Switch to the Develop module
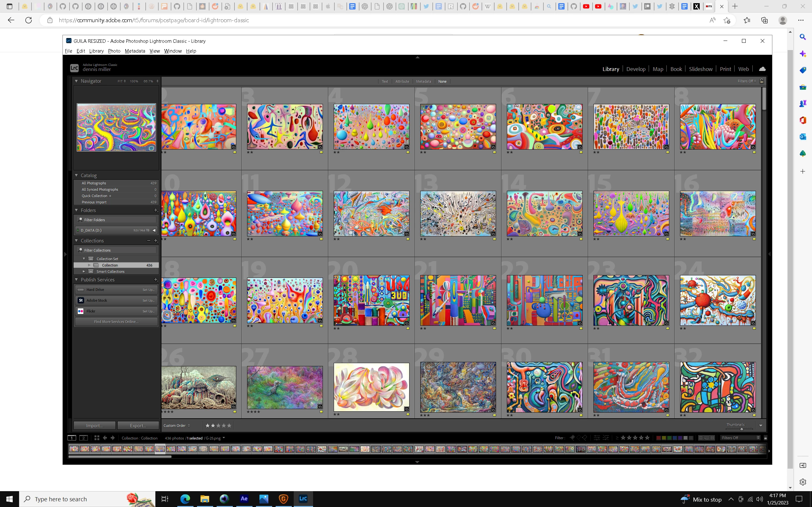This screenshot has width=812, height=507. [x=636, y=69]
